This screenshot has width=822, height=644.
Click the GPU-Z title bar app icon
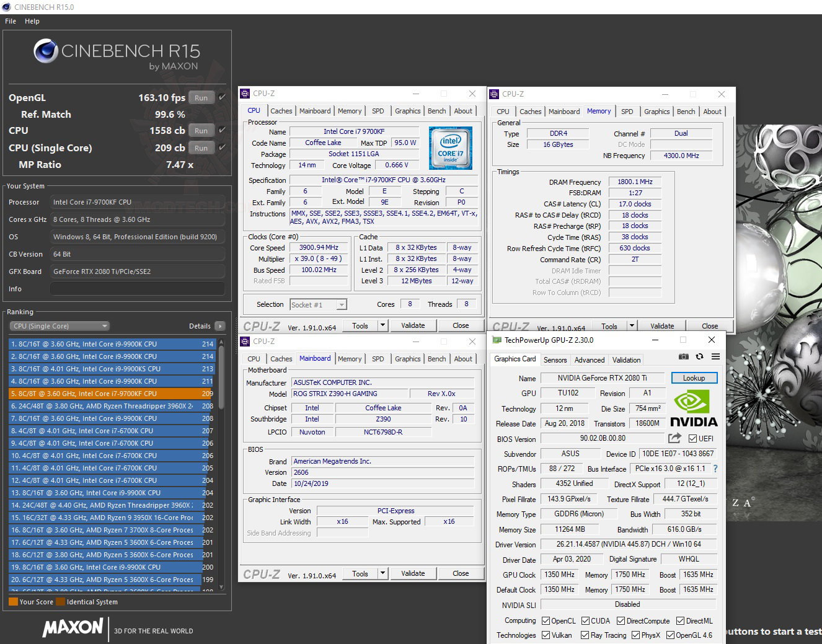pos(496,340)
